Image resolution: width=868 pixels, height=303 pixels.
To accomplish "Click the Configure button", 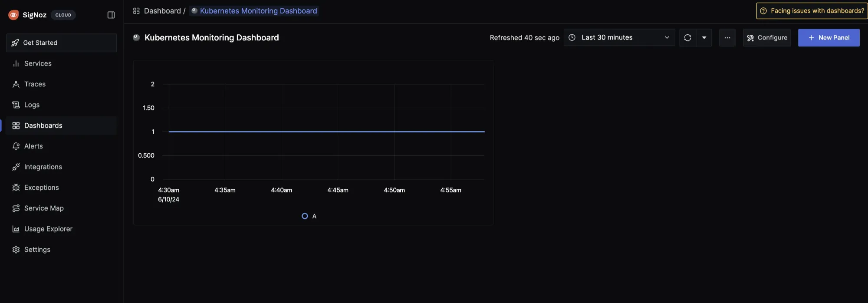I will [767, 38].
